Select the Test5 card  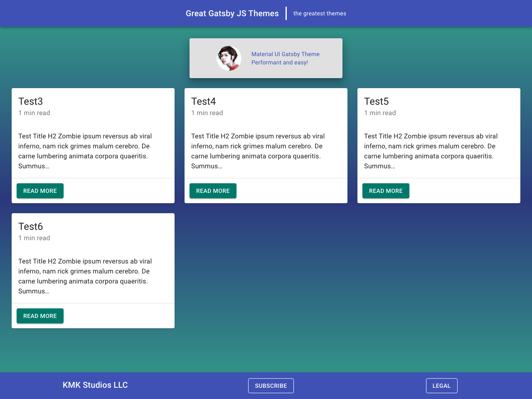[438, 145]
